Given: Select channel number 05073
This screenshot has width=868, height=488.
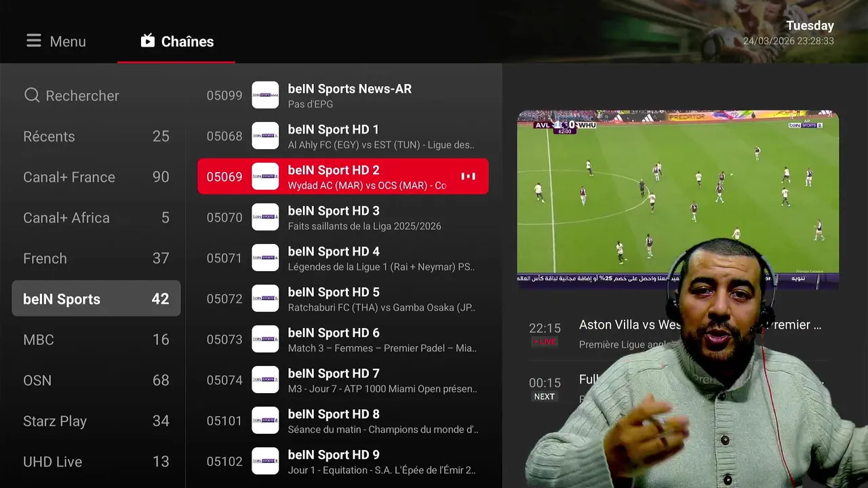Looking at the screenshot, I should tap(224, 340).
